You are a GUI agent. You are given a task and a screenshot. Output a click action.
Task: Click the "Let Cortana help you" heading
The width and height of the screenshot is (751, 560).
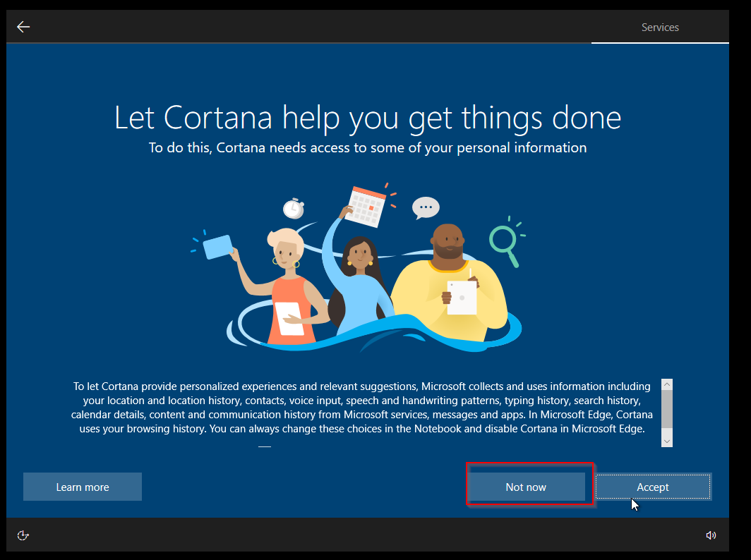(367, 118)
